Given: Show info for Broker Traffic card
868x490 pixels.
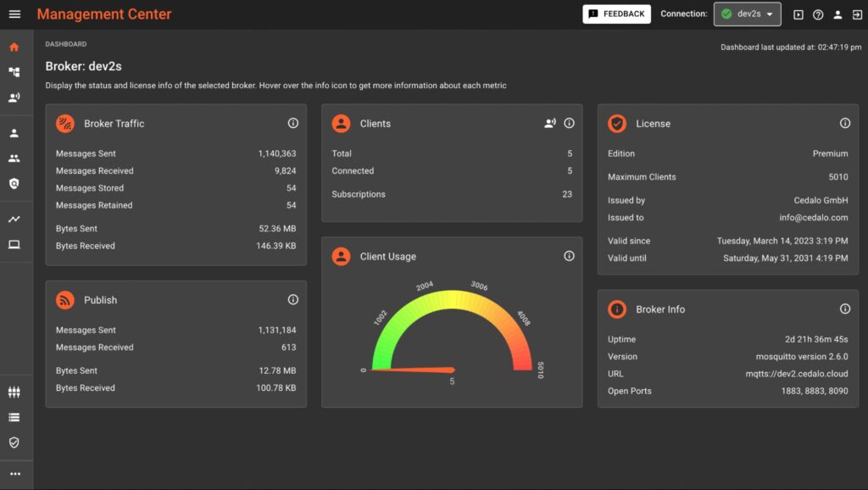Looking at the screenshot, I should 293,123.
